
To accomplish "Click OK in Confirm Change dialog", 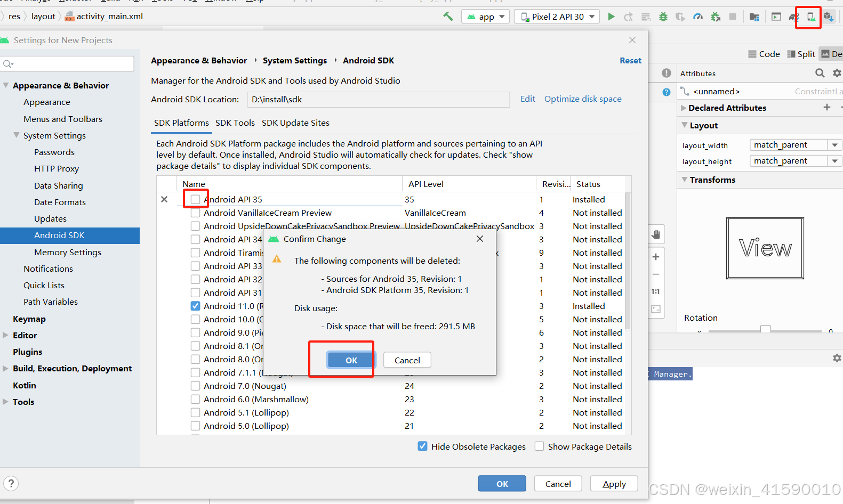I will [x=351, y=360].
